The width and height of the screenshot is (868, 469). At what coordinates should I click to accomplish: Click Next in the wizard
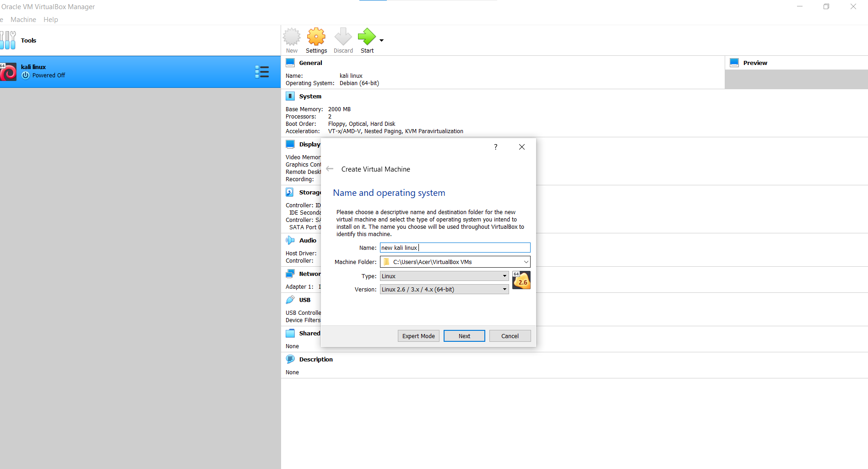(464, 336)
